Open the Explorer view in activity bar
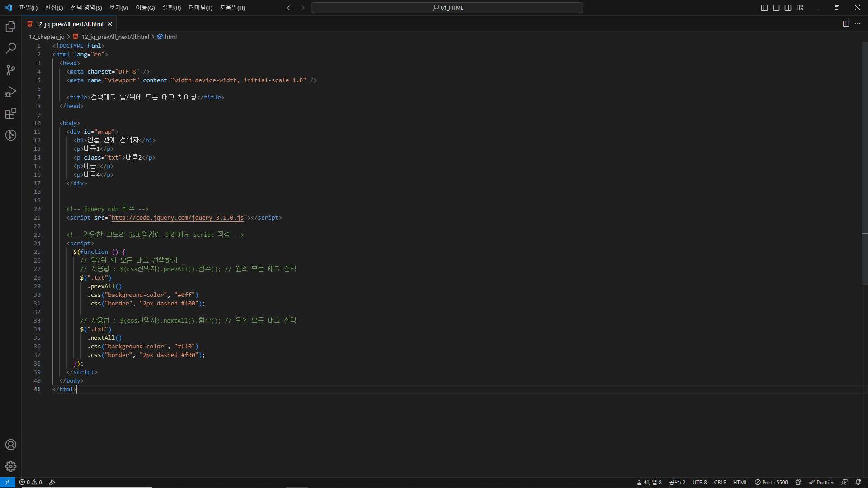This screenshot has height=488, width=868. [x=11, y=27]
